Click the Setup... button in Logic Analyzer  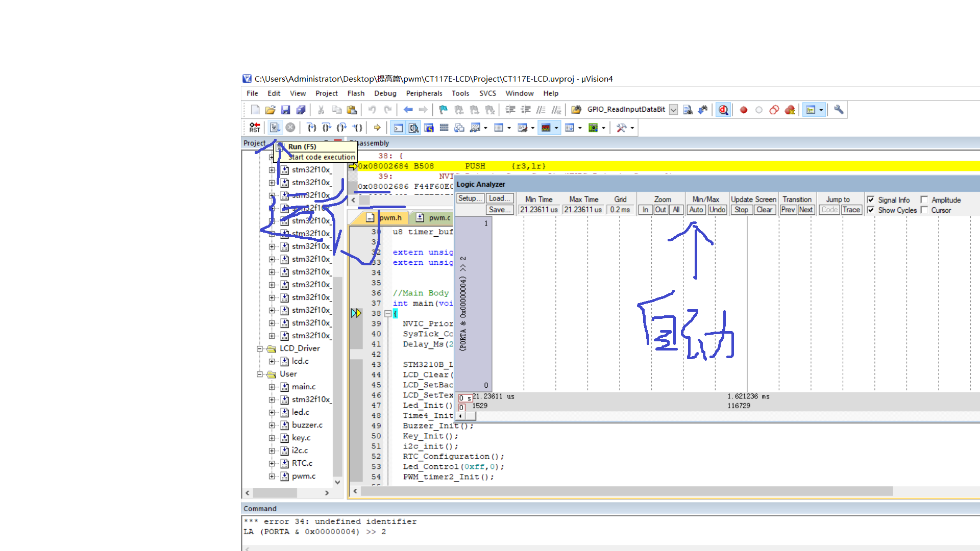coord(470,198)
